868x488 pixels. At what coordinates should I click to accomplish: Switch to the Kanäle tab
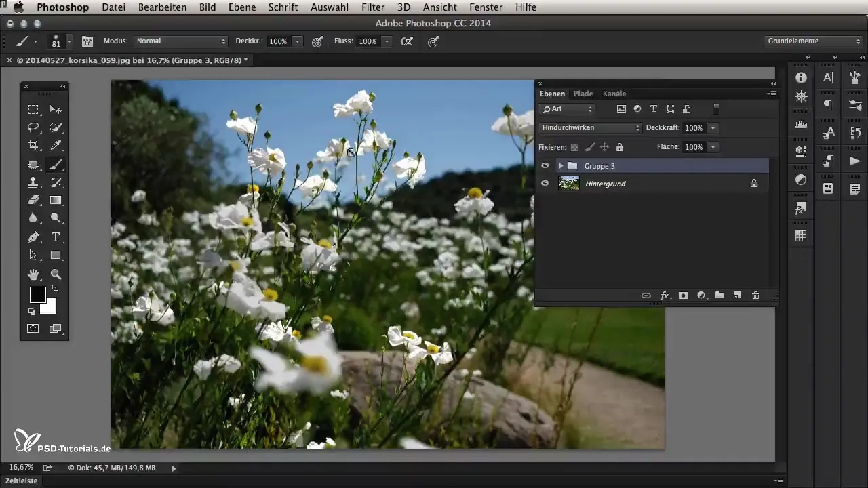[x=614, y=94]
